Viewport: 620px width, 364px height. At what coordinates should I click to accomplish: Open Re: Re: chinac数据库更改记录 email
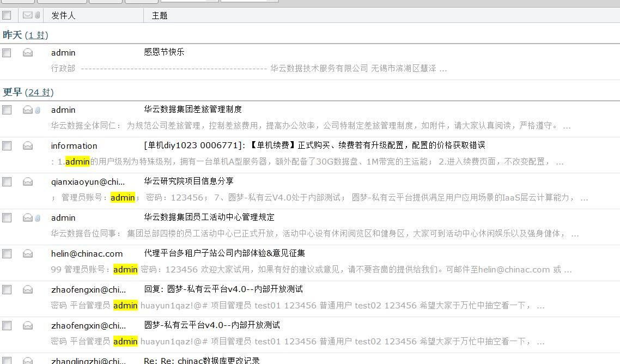click(x=202, y=360)
